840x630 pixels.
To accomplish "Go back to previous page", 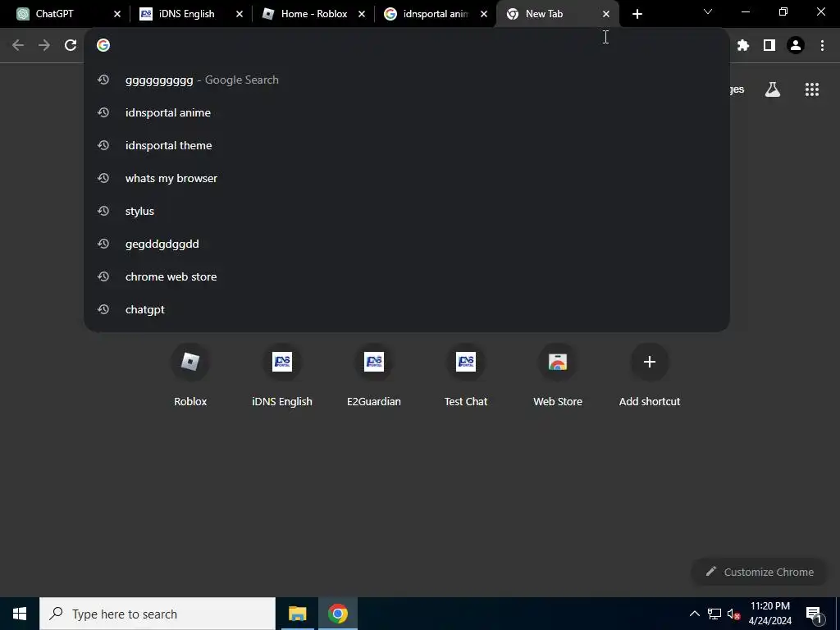I will click(x=18, y=46).
